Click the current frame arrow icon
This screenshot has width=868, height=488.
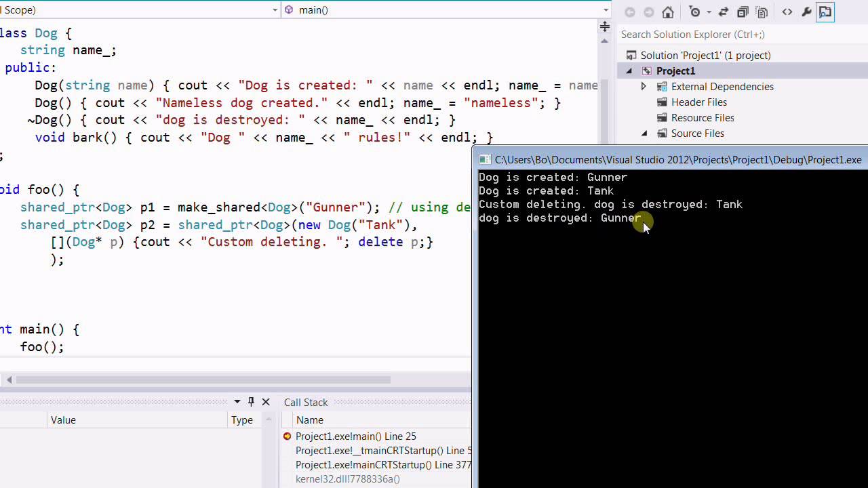(x=288, y=436)
